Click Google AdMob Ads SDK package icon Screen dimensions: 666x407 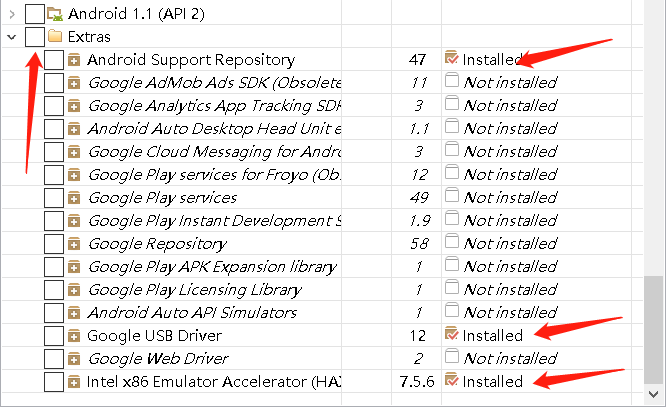74,83
